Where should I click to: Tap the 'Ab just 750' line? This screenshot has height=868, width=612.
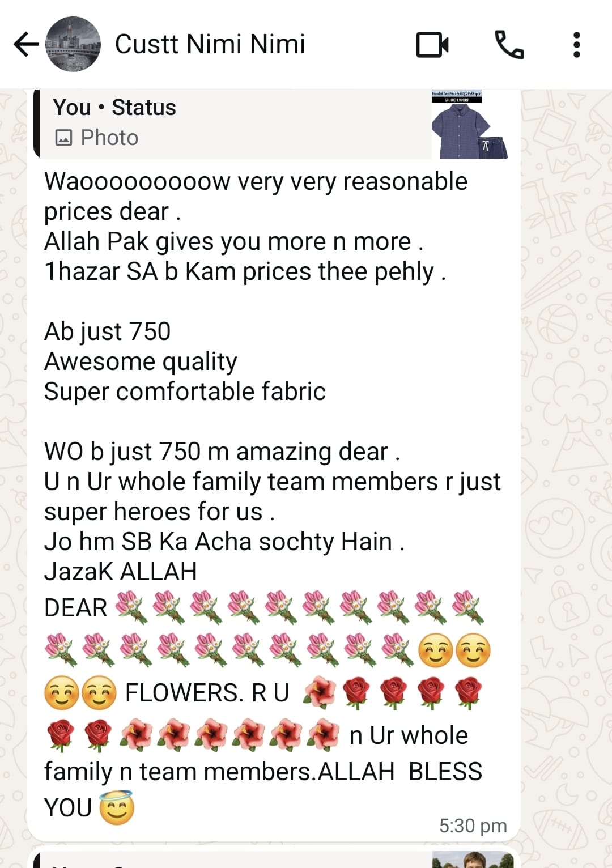(108, 331)
